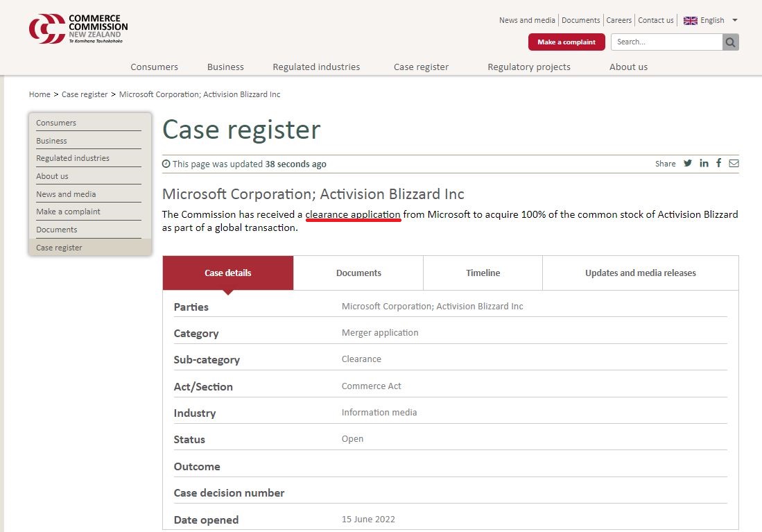
Task: Open the Business main menu
Action: point(225,67)
